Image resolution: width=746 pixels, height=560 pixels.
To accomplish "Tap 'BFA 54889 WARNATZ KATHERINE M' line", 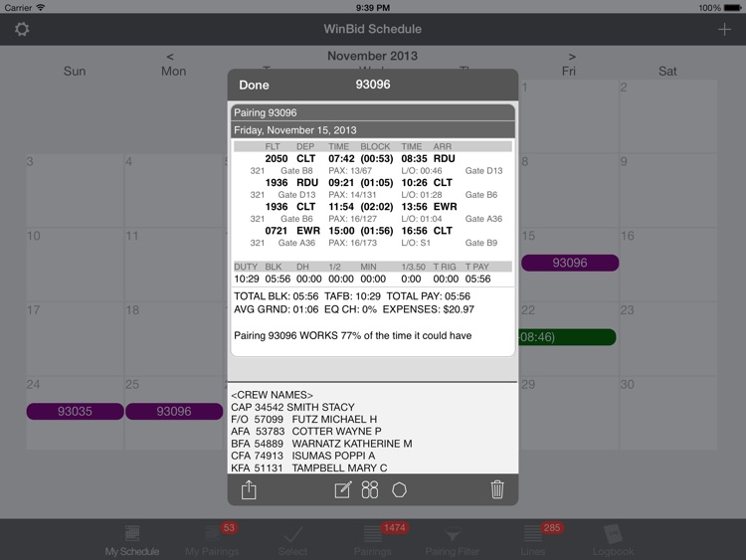I will click(321, 444).
